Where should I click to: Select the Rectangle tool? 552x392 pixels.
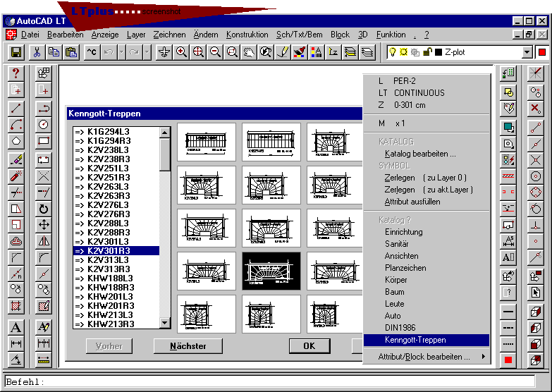(43, 141)
